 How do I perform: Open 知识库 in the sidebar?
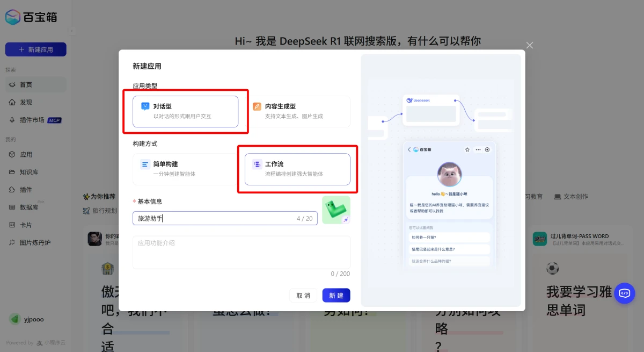36,172
